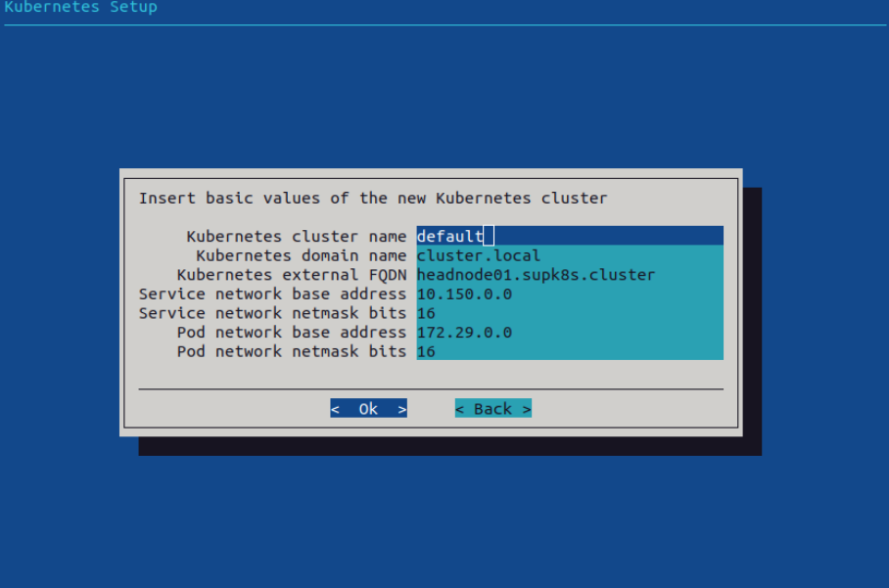Click the Insert basic values heading text

point(373,199)
